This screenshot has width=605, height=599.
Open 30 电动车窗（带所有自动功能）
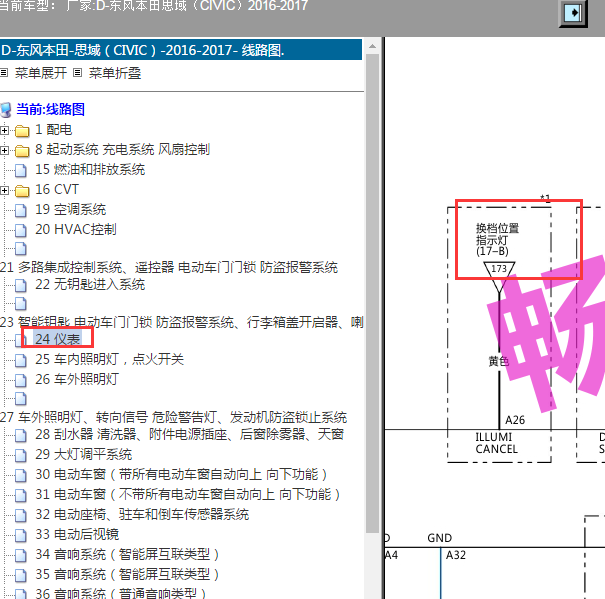182,475
